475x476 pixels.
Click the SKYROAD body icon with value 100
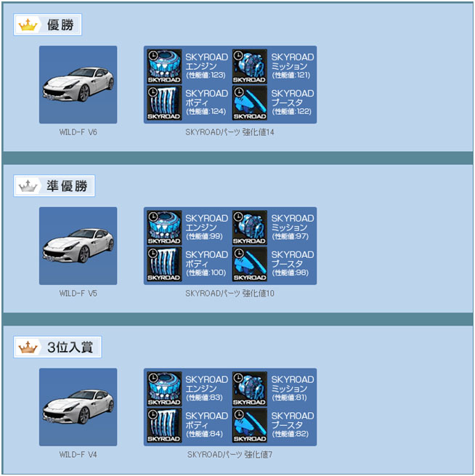click(164, 264)
